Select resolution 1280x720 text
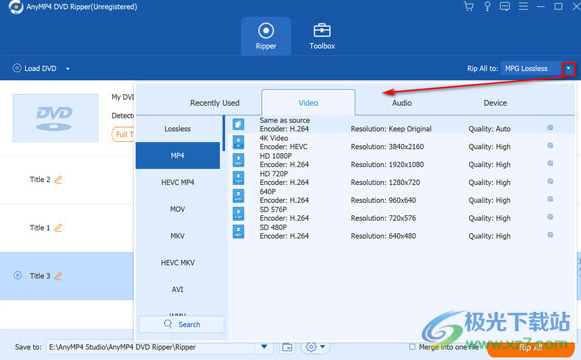581x360 pixels. tap(385, 182)
